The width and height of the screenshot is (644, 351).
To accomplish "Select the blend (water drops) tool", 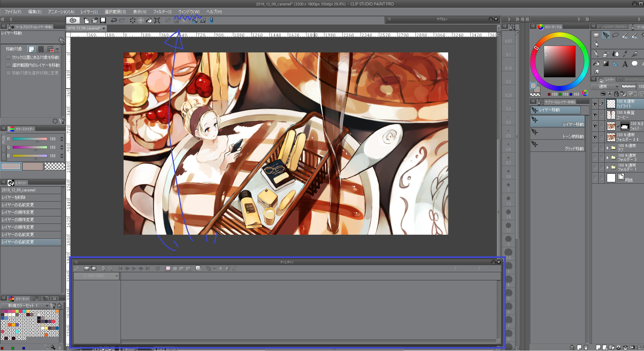I will [616, 54].
